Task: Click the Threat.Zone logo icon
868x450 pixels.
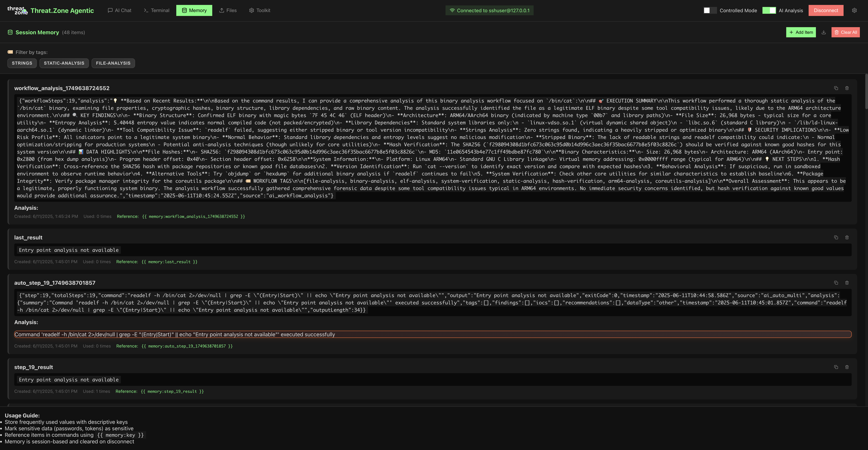Action: pos(17,11)
